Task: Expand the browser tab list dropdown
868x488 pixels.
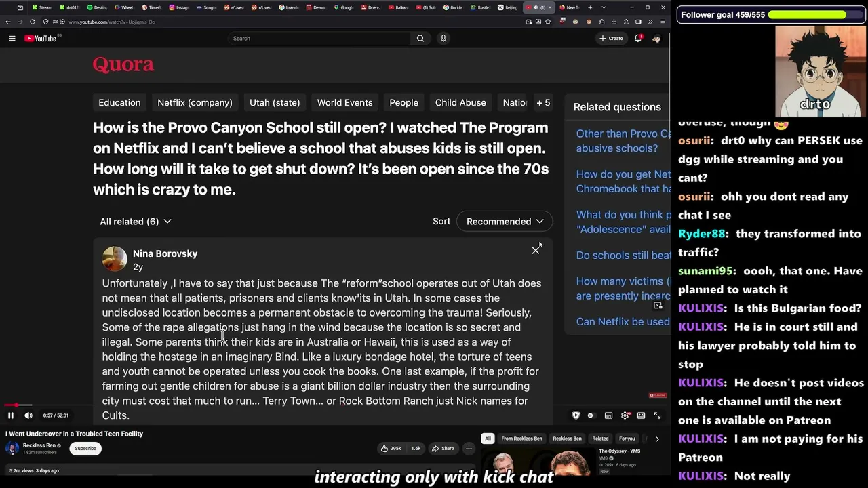Action: click(604, 7)
